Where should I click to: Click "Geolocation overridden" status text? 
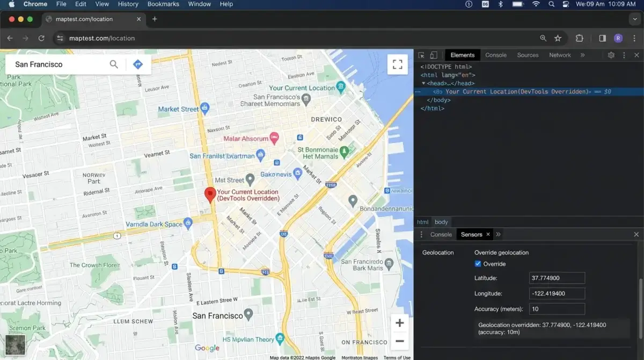[x=542, y=328]
